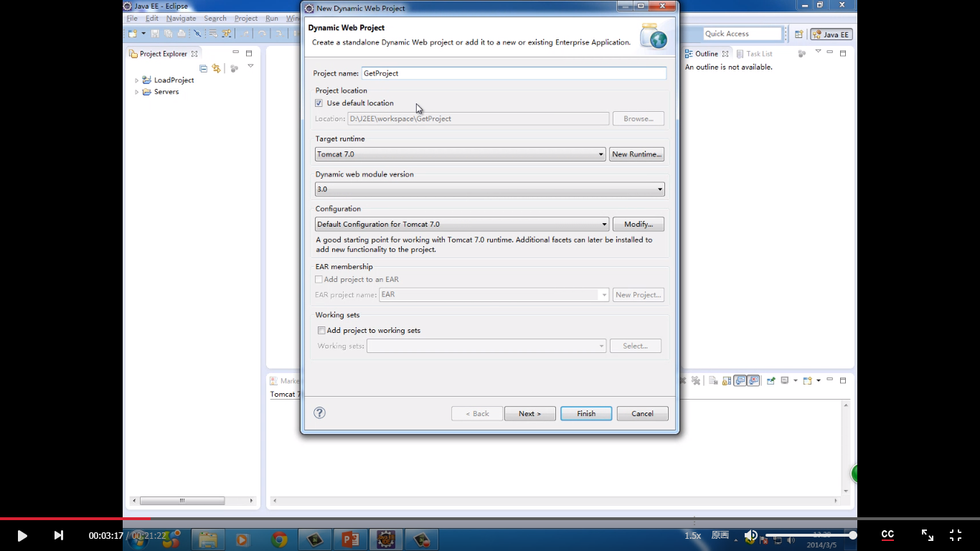Open the Run menu

click(x=272, y=19)
